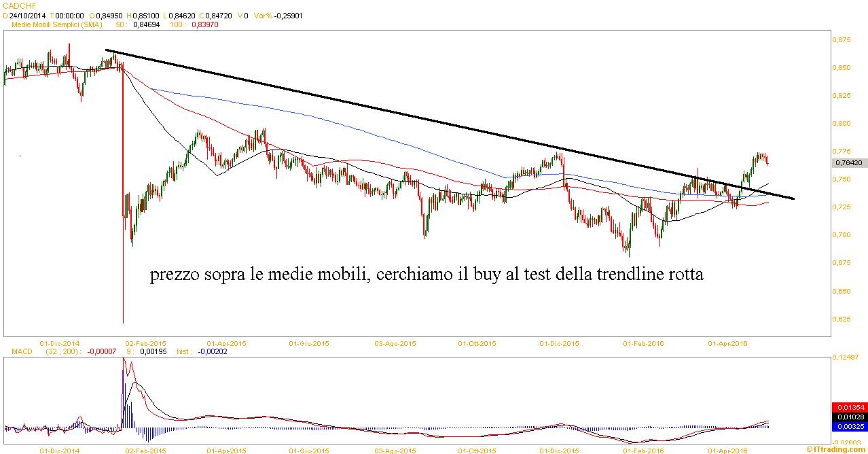This screenshot has height=454, width=868.
Task: Click the red MACD value tag 0,01354
Action: [x=849, y=407]
